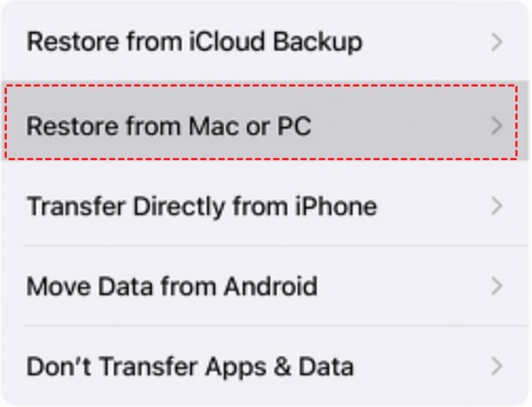Open arrow beside Transfer Directly from iPhone

tap(497, 206)
